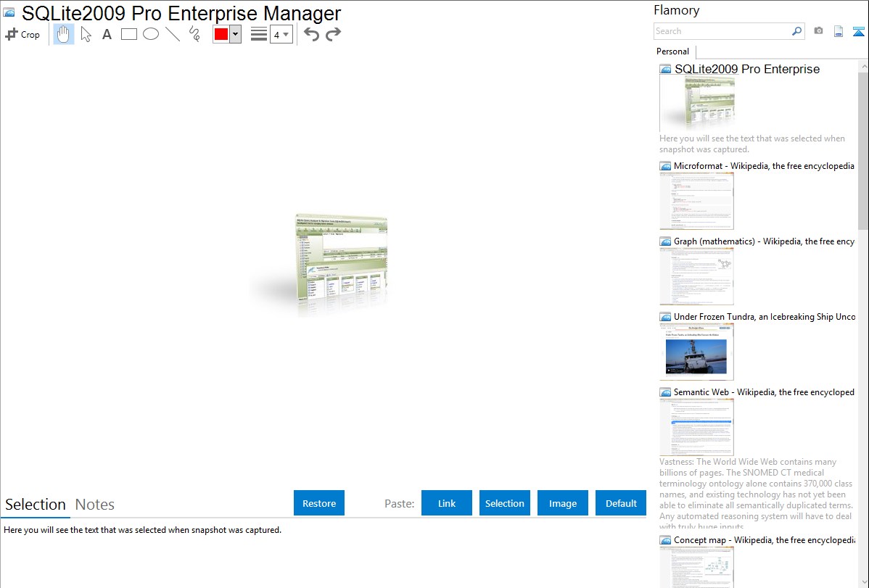This screenshot has width=869, height=588.
Task: Undo the last annotation
Action: [311, 34]
